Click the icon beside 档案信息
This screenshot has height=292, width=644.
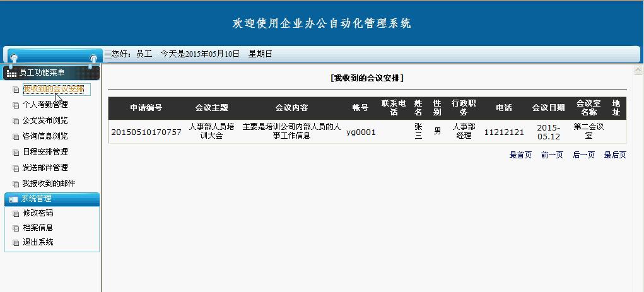(16, 228)
